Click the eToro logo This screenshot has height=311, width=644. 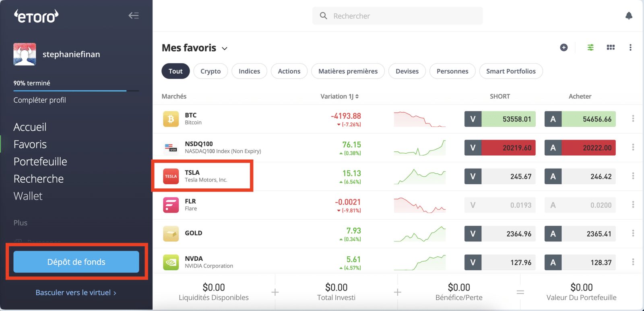pos(36,16)
